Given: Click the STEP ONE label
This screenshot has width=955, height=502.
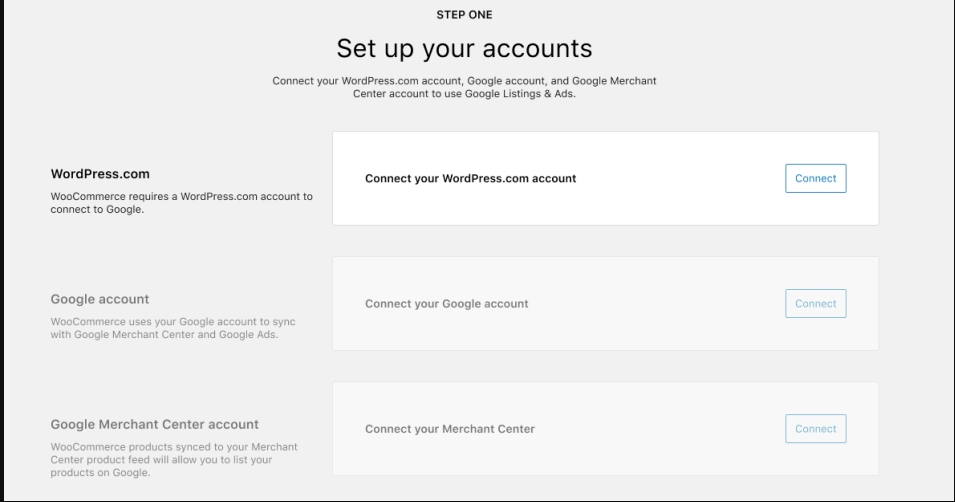Looking at the screenshot, I should click(x=464, y=15).
